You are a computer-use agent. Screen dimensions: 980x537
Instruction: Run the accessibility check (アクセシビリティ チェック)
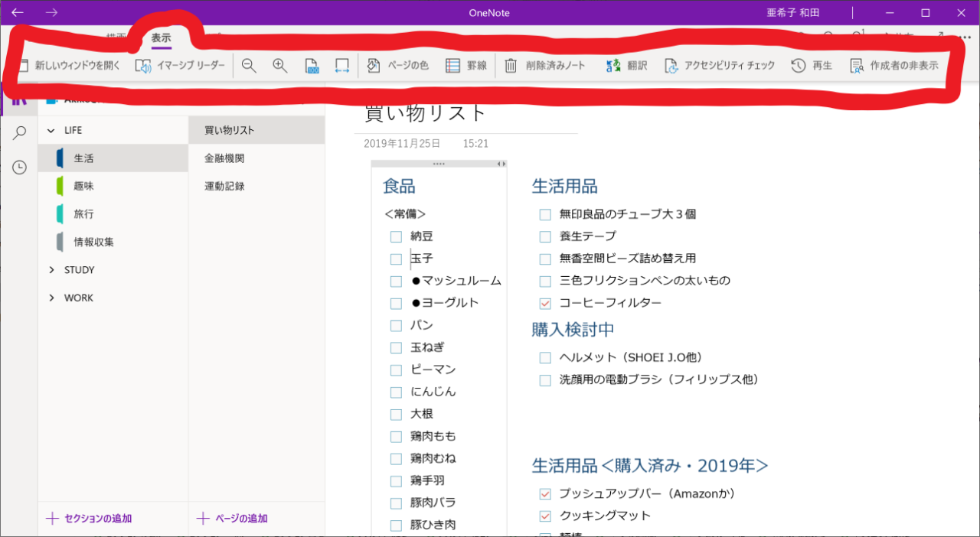pyautogui.click(x=671, y=66)
